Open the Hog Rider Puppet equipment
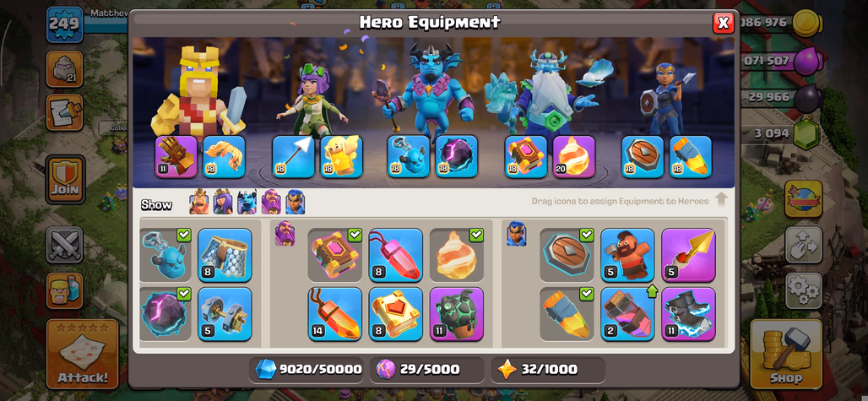Screen dimensions: 868x401 coord(627,255)
